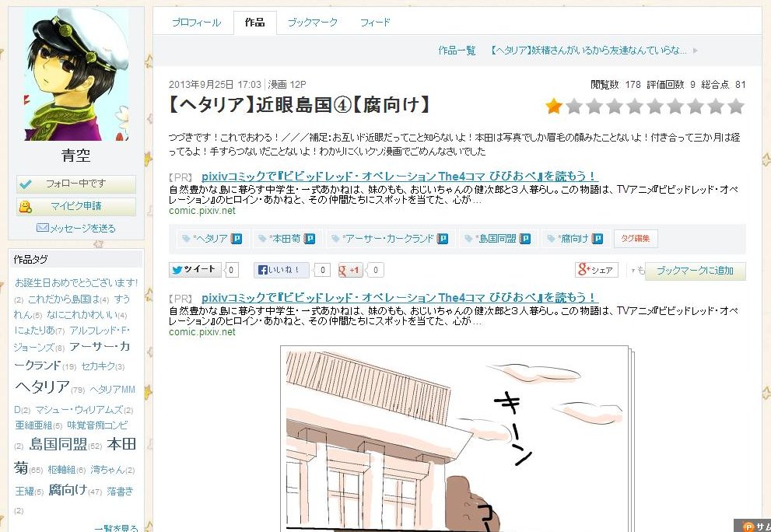Click sidebar tag 湾ちゃん
Viewport: 771px width, 532px height.
coord(107,470)
